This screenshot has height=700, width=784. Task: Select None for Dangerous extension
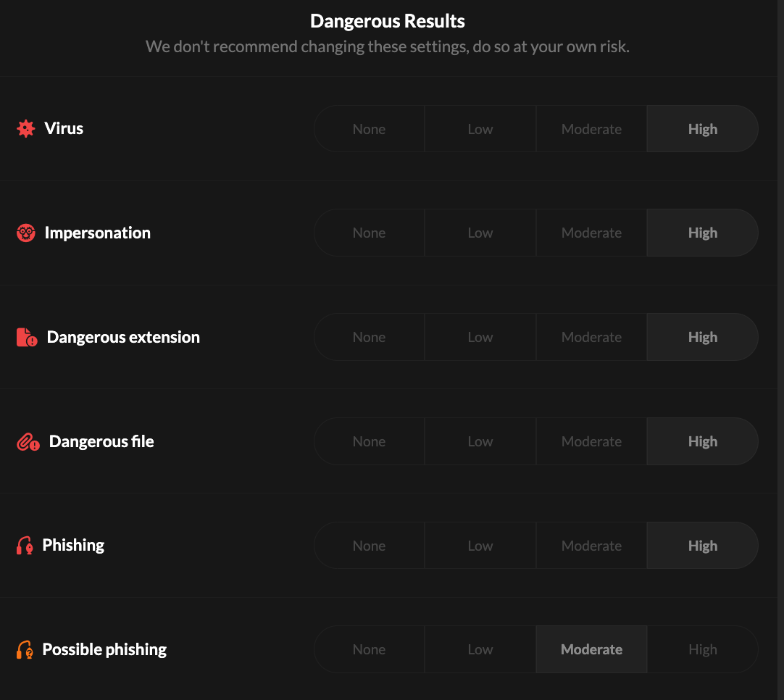(x=369, y=337)
